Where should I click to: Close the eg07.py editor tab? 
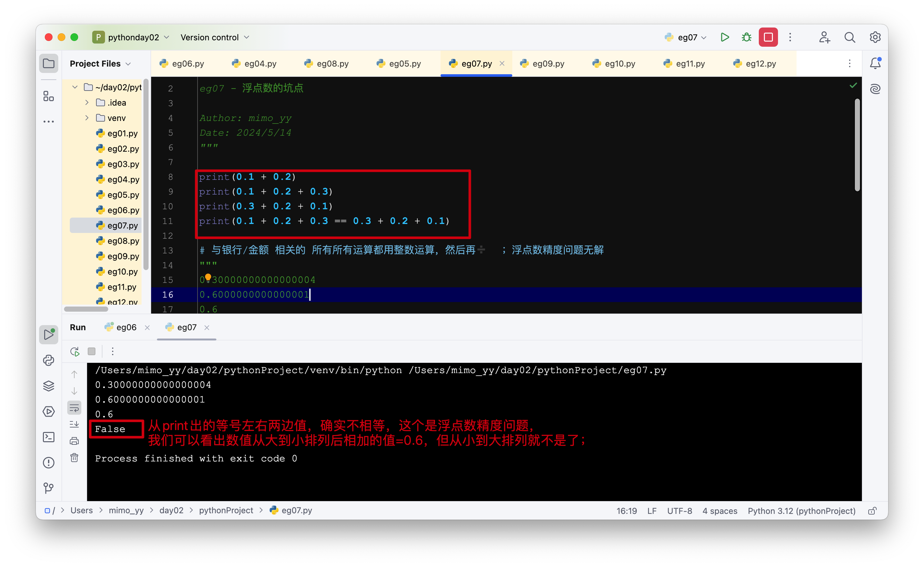502,63
